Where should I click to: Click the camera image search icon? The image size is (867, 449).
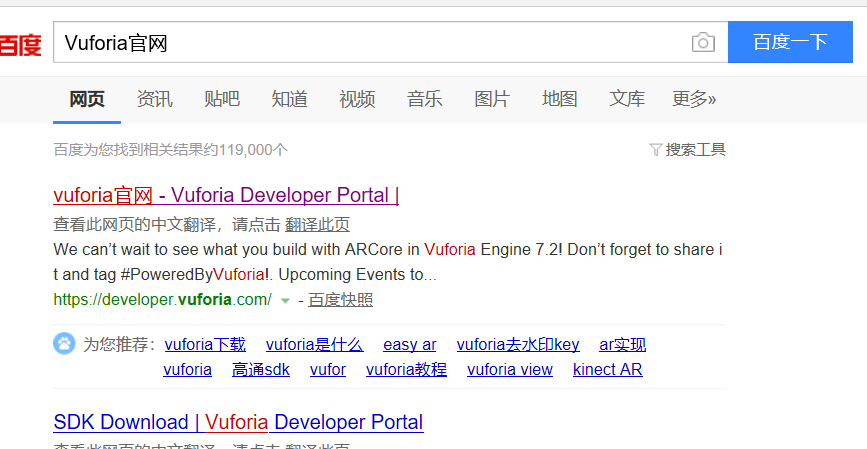pyautogui.click(x=703, y=43)
